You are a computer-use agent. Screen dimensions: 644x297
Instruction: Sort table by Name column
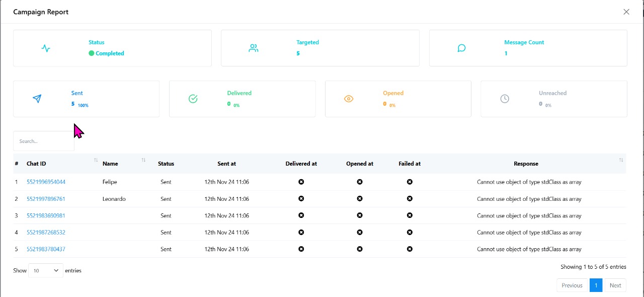tap(143, 161)
